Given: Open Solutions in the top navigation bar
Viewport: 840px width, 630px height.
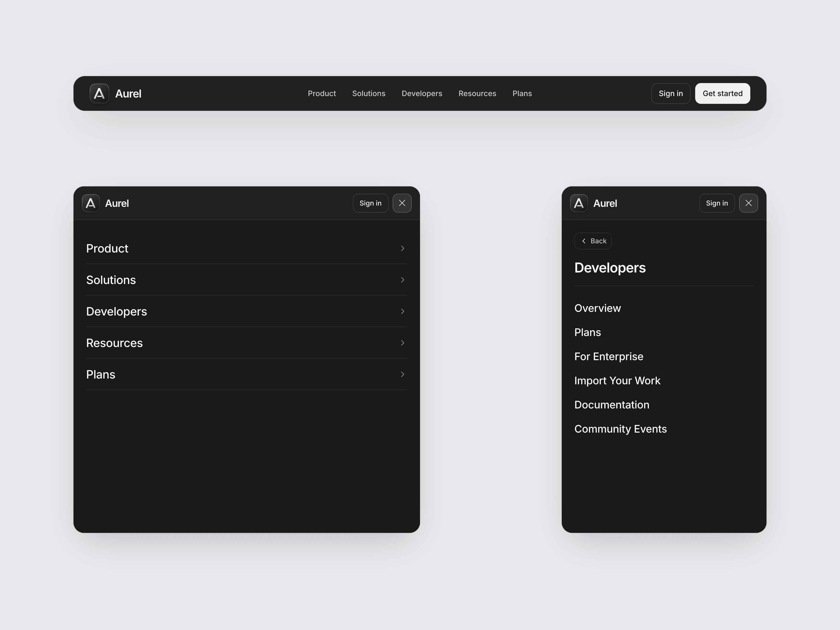Looking at the screenshot, I should 369,93.
